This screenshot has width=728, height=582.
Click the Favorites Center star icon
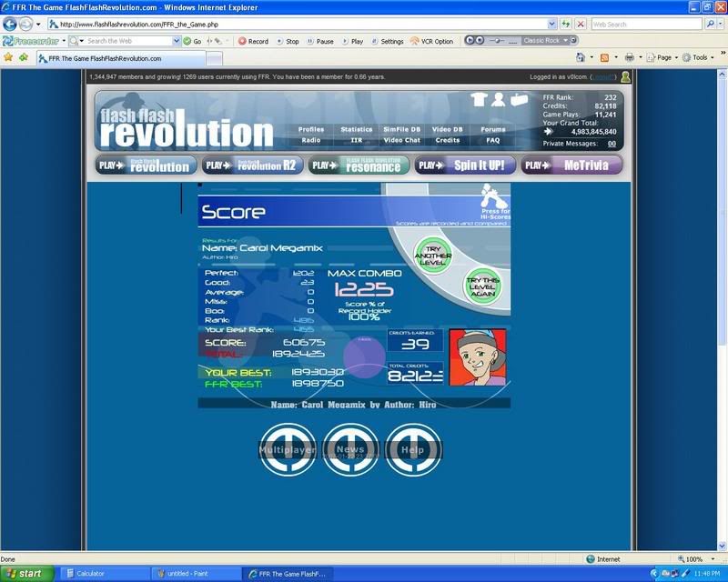[8, 57]
